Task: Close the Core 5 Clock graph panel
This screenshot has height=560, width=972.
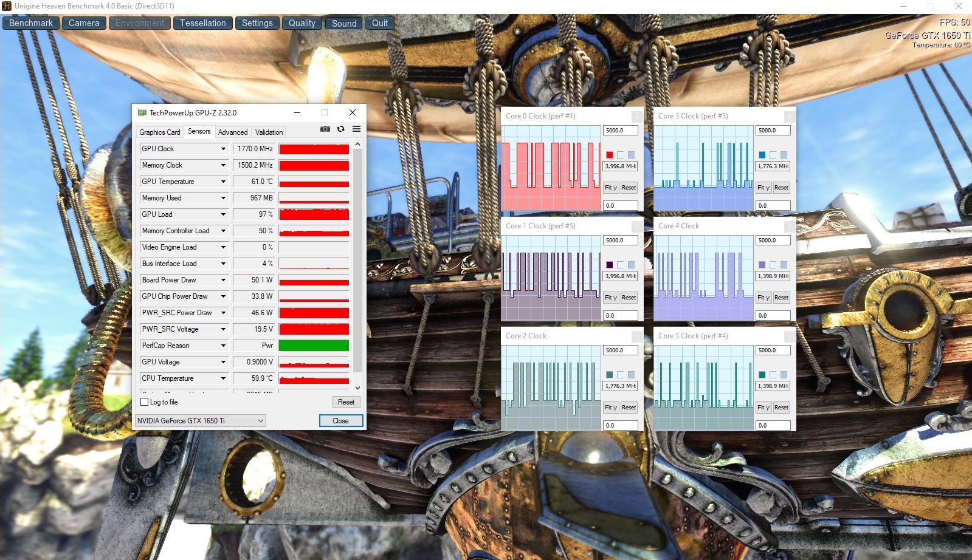Action: point(789,336)
